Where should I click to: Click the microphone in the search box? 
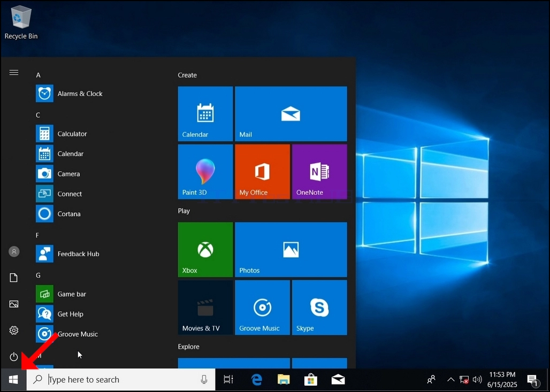tap(204, 379)
